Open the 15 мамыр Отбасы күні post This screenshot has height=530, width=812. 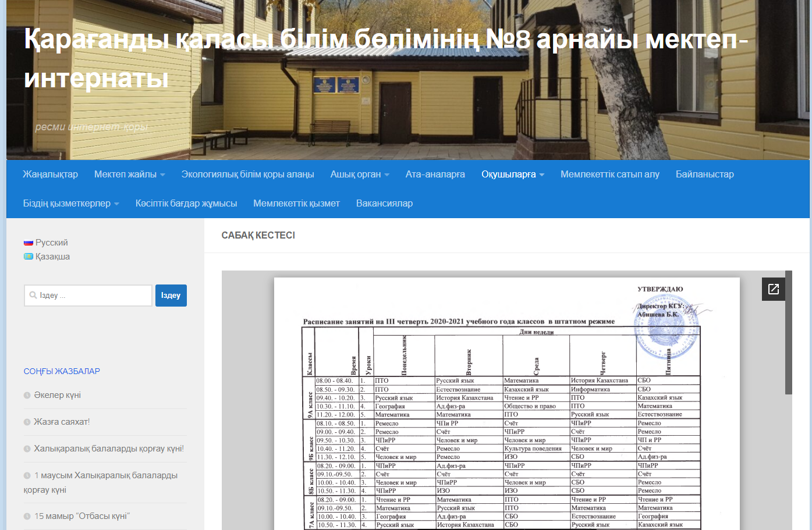coord(82,516)
